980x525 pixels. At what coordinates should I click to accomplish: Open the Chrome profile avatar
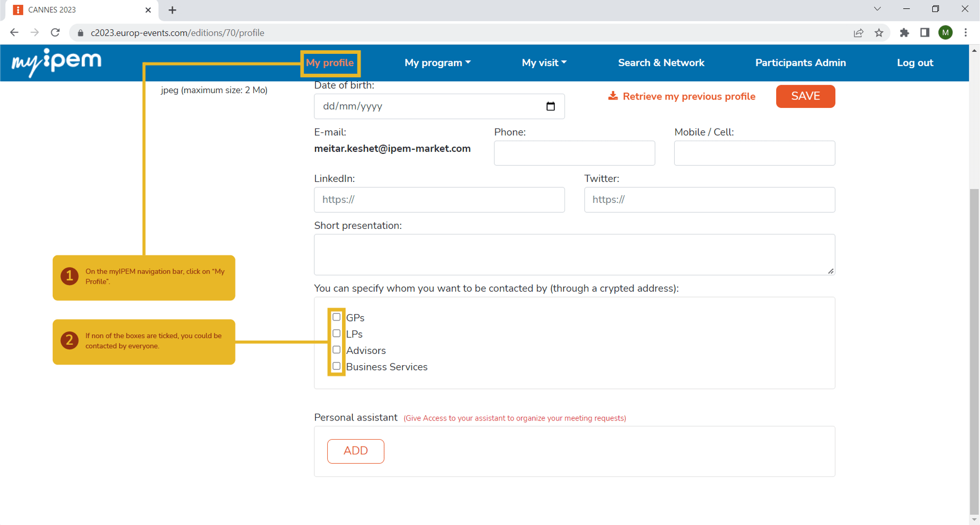[x=945, y=33]
